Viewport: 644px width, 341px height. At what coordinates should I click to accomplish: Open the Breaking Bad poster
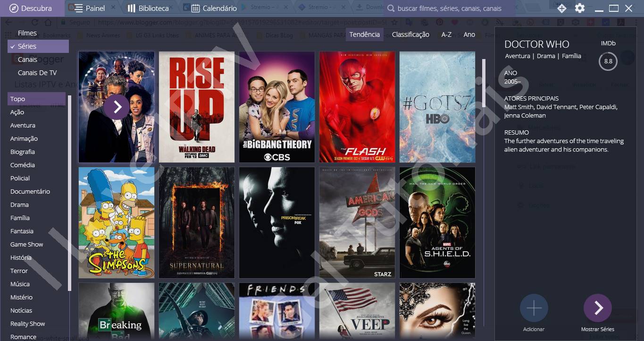[117, 312]
